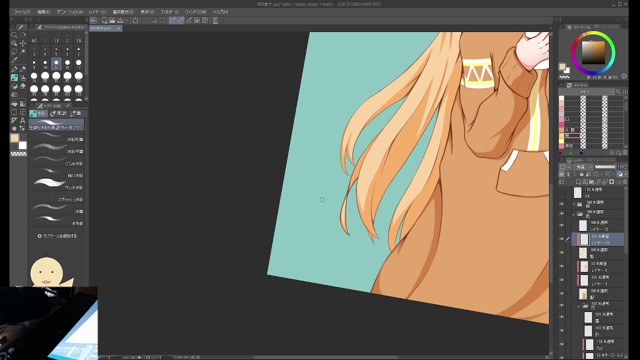The image size is (640, 360).
Task: Choose the にじみ水彩 brush
Action: pos(57,160)
